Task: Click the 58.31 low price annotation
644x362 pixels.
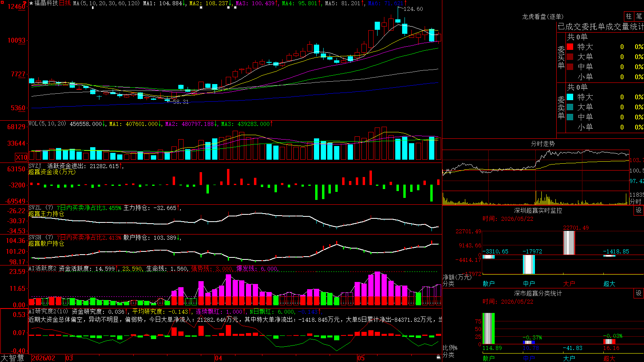Action: 181,102
